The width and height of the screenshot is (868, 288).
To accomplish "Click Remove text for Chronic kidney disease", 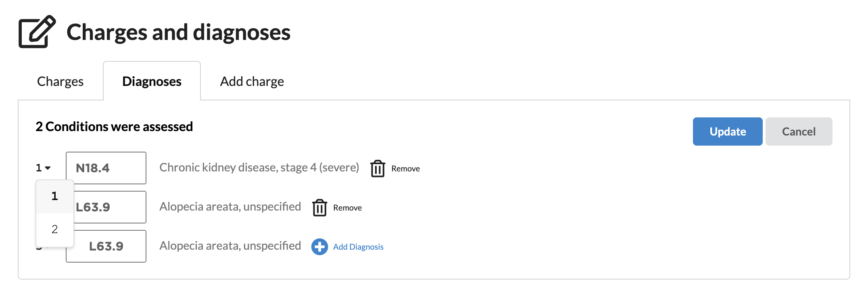I will tap(405, 169).
